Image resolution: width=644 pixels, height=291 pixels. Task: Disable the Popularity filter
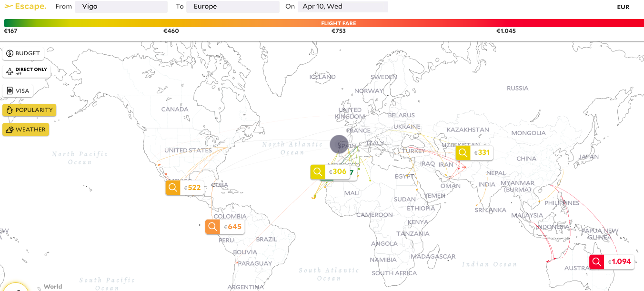tap(29, 110)
